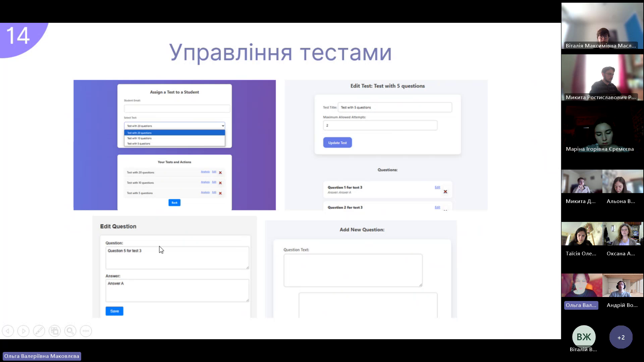The image size is (644, 362).
Task: Pick Test with 5 questions option
Action: click(174, 143)
